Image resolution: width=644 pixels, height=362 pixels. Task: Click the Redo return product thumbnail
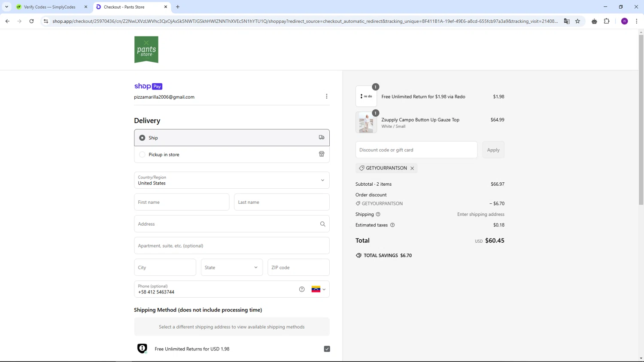[x=366, y=96]
